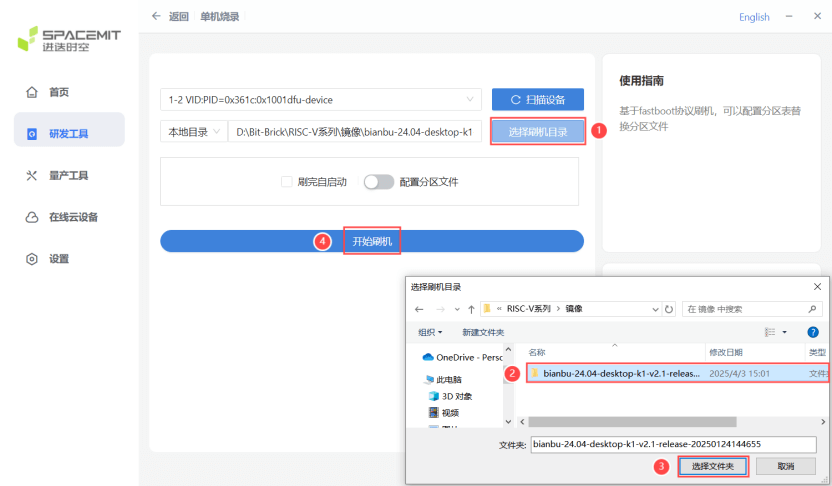
Task: Open 量产工具 from the sidebar
Action: click(68, 175)
